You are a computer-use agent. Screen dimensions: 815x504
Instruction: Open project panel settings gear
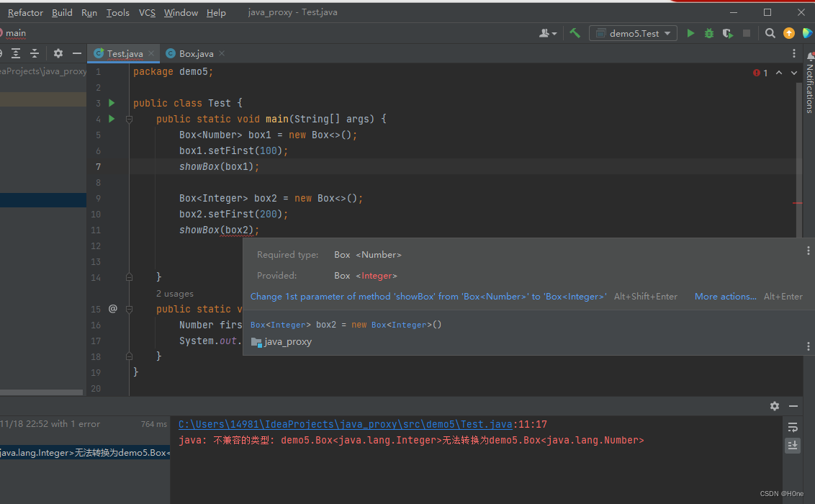[x=58, y=53]
